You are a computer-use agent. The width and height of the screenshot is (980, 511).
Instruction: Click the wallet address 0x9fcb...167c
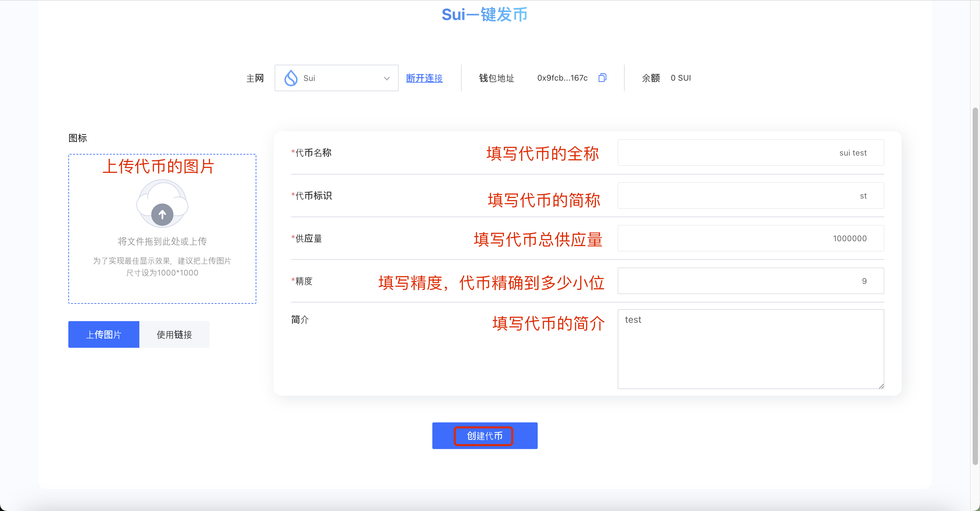[562, 78]
